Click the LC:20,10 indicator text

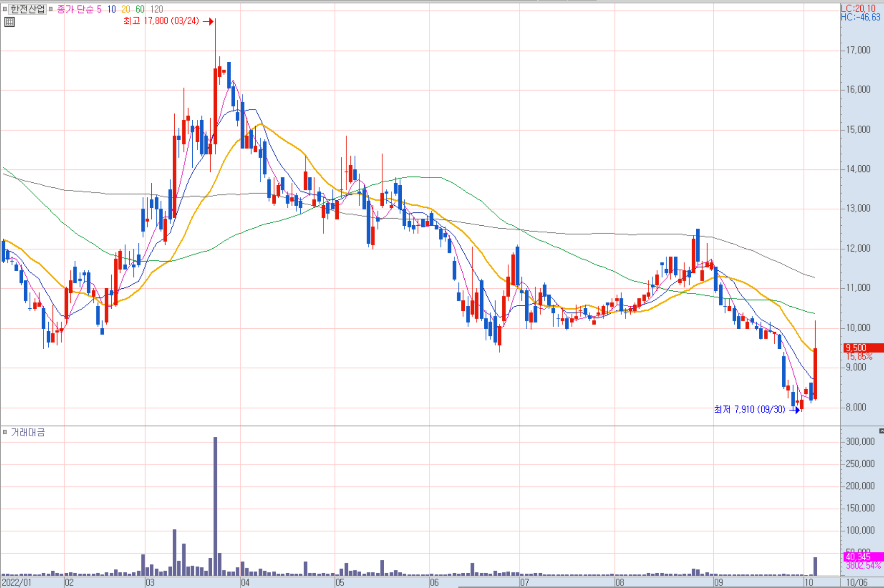(858, 8)
